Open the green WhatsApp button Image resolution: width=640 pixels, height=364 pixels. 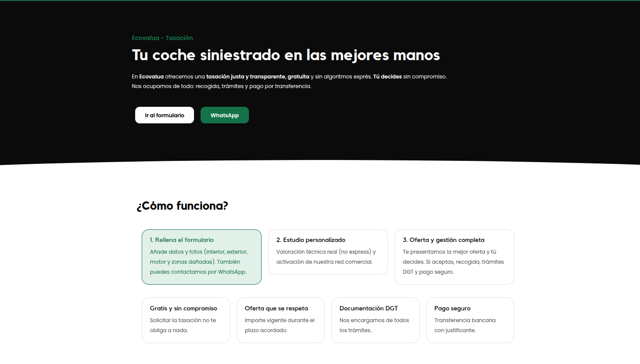(x=225, y=115)
